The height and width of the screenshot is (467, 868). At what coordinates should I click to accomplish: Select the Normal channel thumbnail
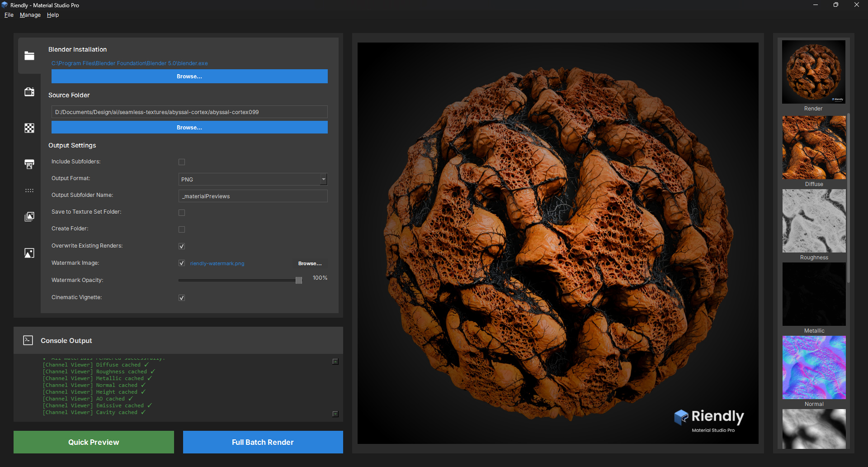click(814, 367)
